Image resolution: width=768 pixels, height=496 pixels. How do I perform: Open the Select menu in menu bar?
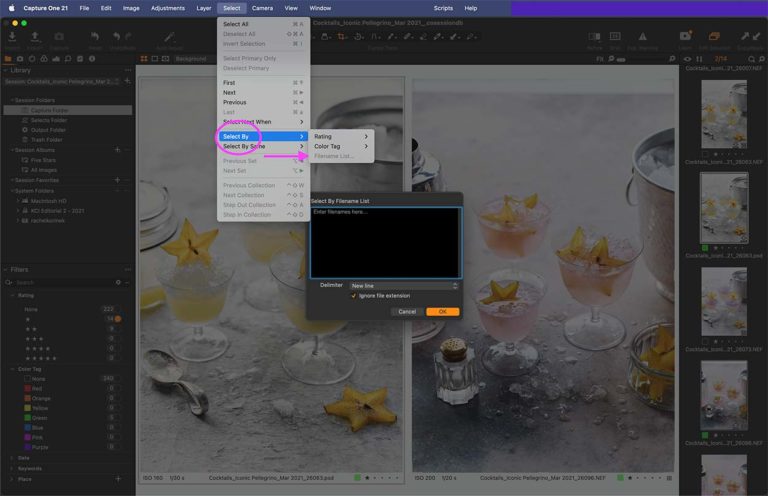pyautogui.click(x=232, y=8)
